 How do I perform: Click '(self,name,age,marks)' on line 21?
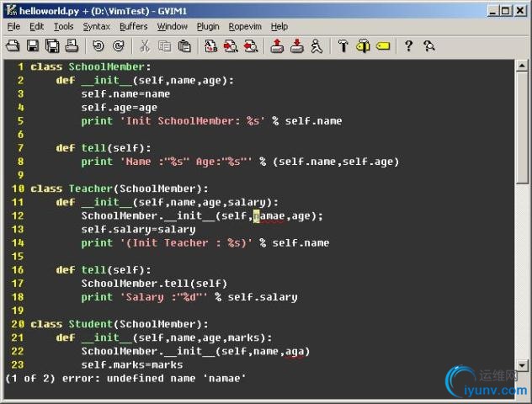[199, 338]
